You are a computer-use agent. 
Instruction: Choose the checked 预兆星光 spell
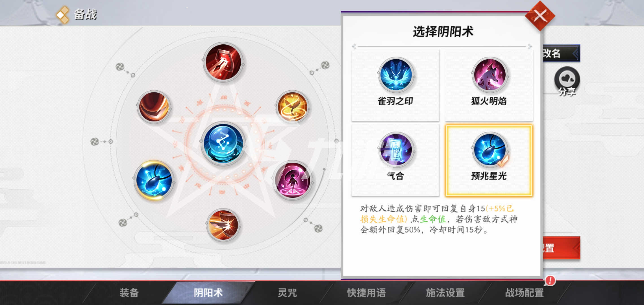pos(489,160)
